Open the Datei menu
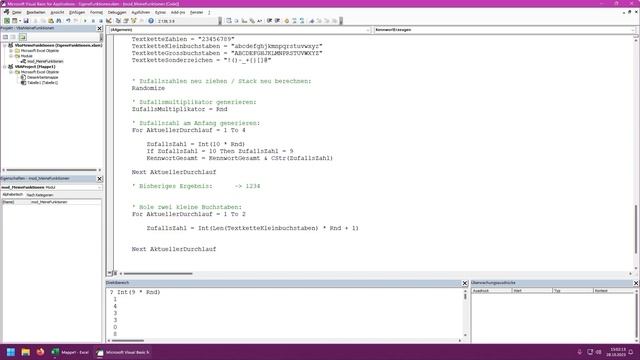This screenshot has width=640, height=360. click(x=16, y=13)
